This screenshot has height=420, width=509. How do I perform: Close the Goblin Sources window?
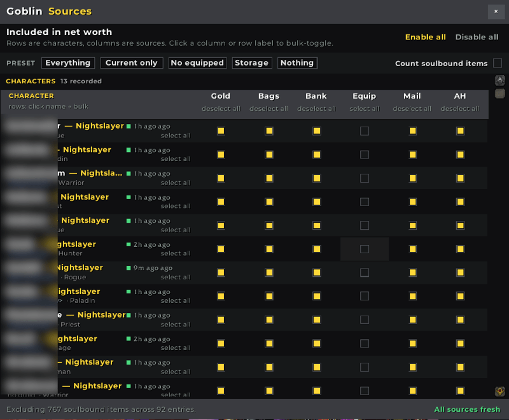click(x=496, y=11)
